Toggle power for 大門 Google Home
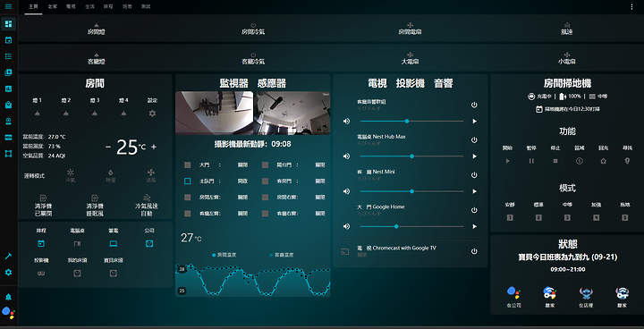644x329 pixels. [474, 210]
